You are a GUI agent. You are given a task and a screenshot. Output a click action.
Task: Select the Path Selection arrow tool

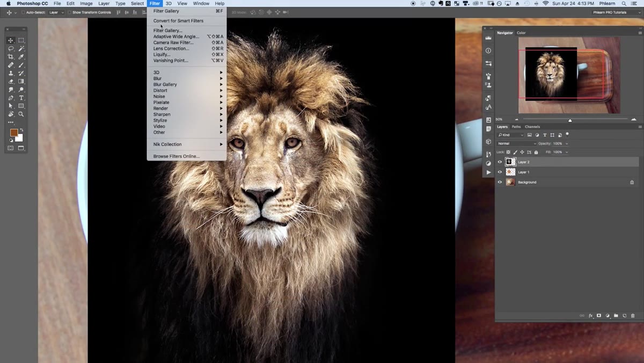tap(10, 106)
